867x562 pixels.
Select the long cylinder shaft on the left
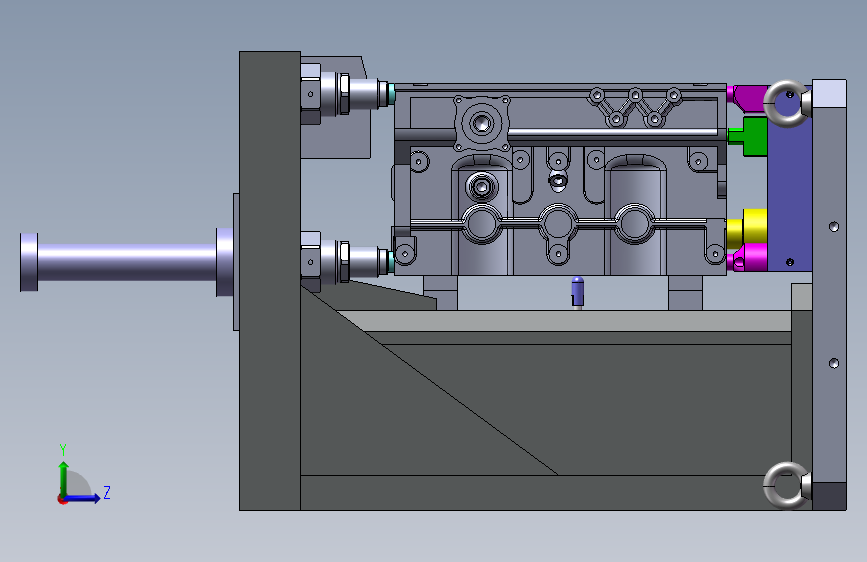click(126, 263)
